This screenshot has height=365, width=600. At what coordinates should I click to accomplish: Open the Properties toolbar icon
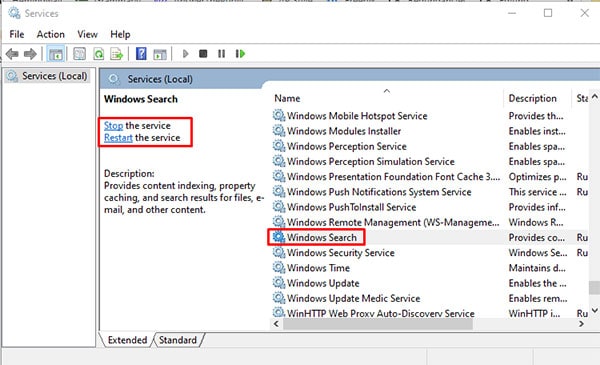click(x=80, y=54)
